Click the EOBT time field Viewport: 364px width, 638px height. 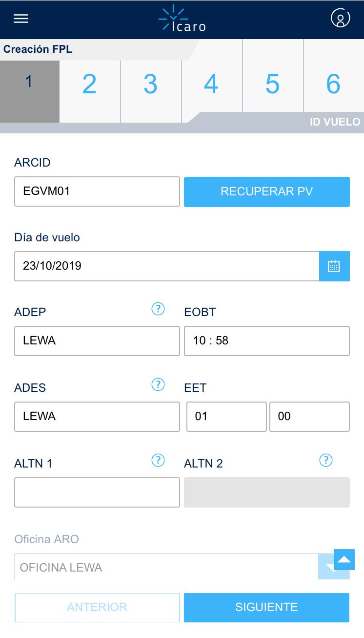(x=267, y=341)
